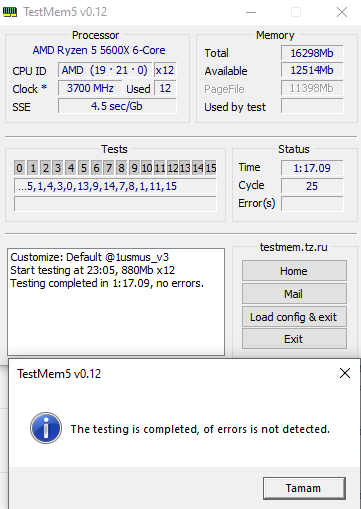Select test box number 11
Image resolution: width=361 pixels, height=509 pixels.
pos(160,168)
